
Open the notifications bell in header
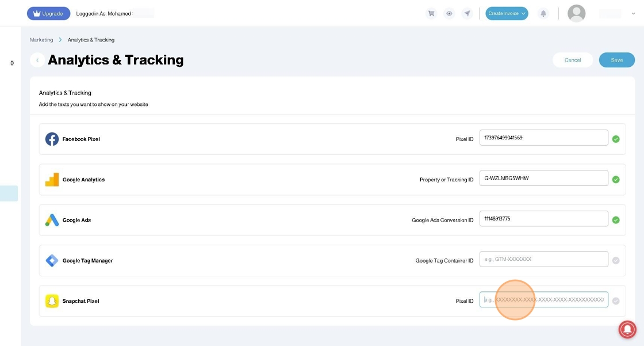(x=543, y=13)
